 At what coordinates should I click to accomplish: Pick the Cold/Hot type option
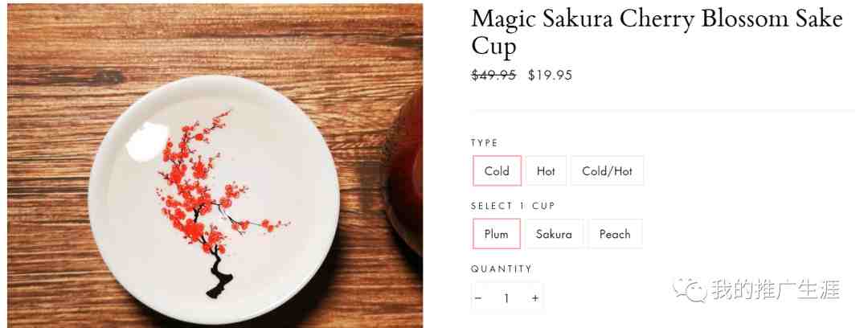(x=607, y=171)
